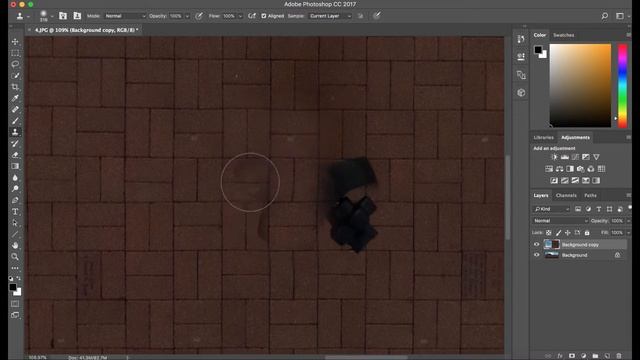The height and width of the screenshot is (360, 640).
Task: Select the Clone Stamp tool in toolbar
Action: [x=15, y=132]
